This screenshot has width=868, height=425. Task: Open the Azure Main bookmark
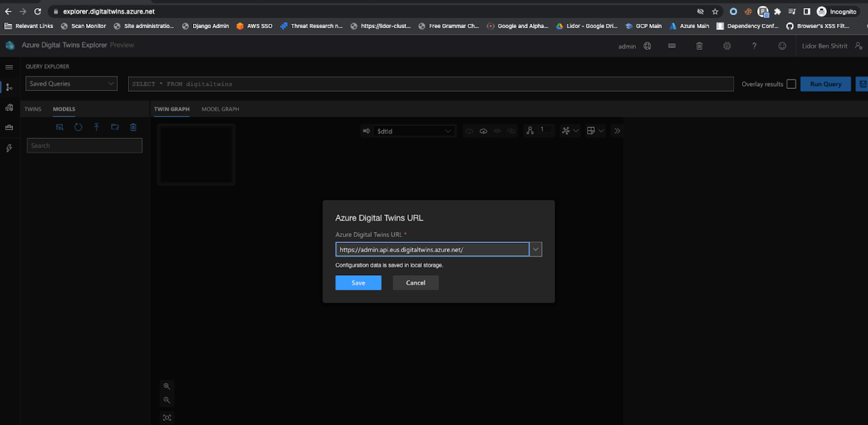coord(689,26)
